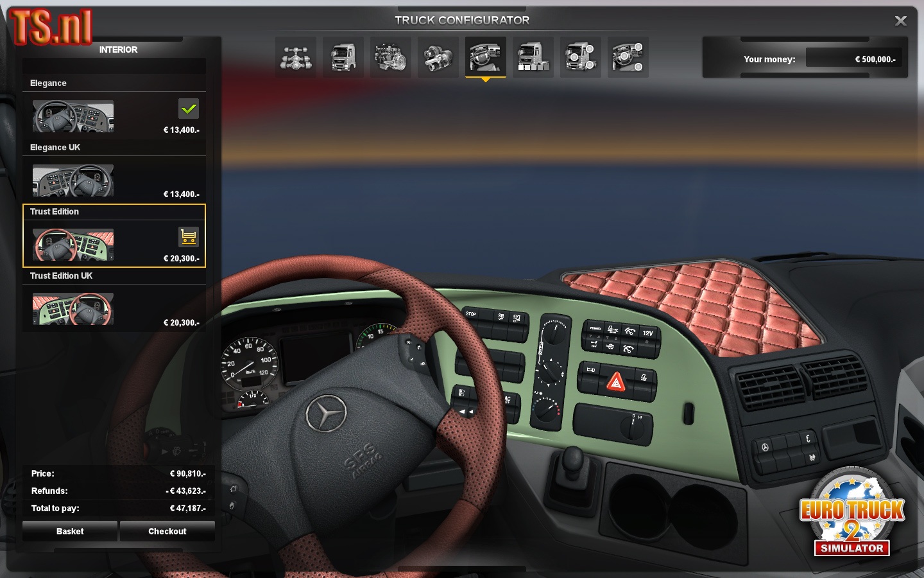Image resolution: width=924 pixels, height=578 pixels.
Task: Open the truck paint job category
Action: pos(533,57)
